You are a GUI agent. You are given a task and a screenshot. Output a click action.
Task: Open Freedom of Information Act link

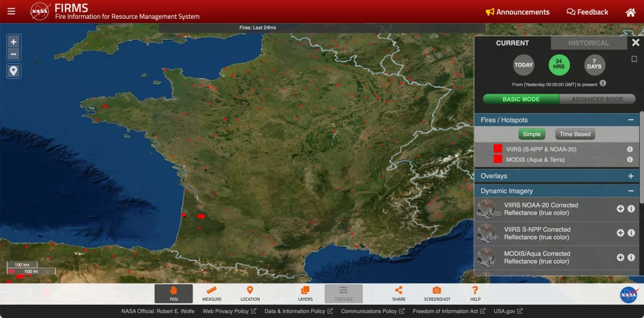(x=449, y=311)
